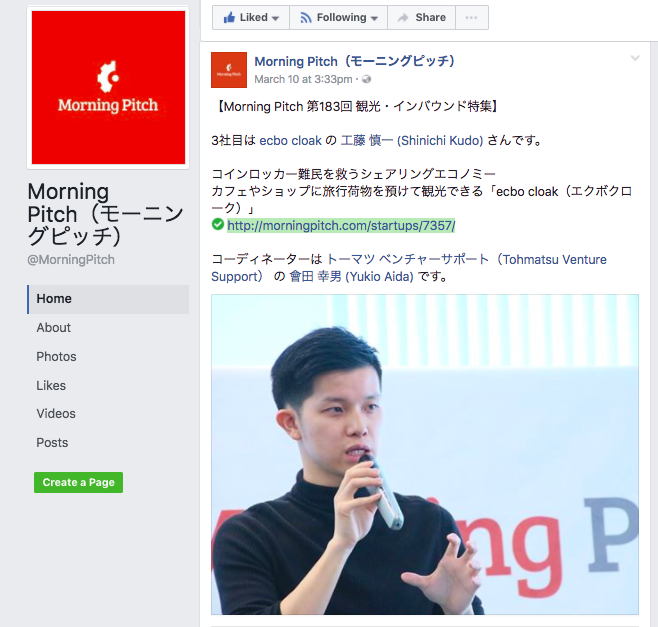Image resolution: width=658 pixels, height=627 pixels.
Task: Open the large Morning Pitch profile picture
Action: [x=108, y=87]
